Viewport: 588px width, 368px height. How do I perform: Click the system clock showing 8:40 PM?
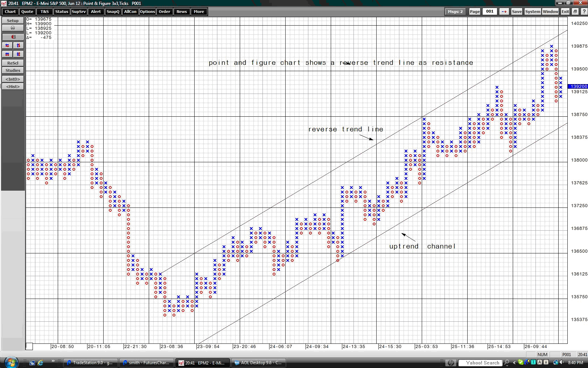576,363
